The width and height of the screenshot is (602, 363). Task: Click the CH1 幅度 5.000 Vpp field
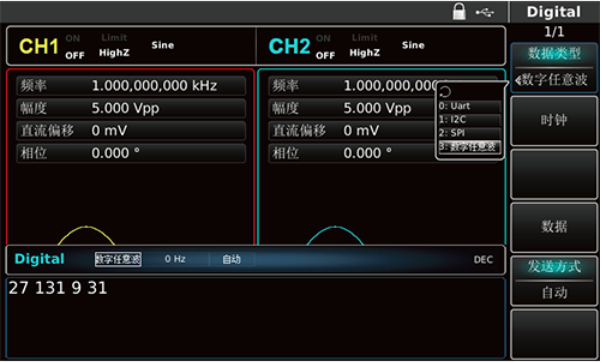[131, 108]
